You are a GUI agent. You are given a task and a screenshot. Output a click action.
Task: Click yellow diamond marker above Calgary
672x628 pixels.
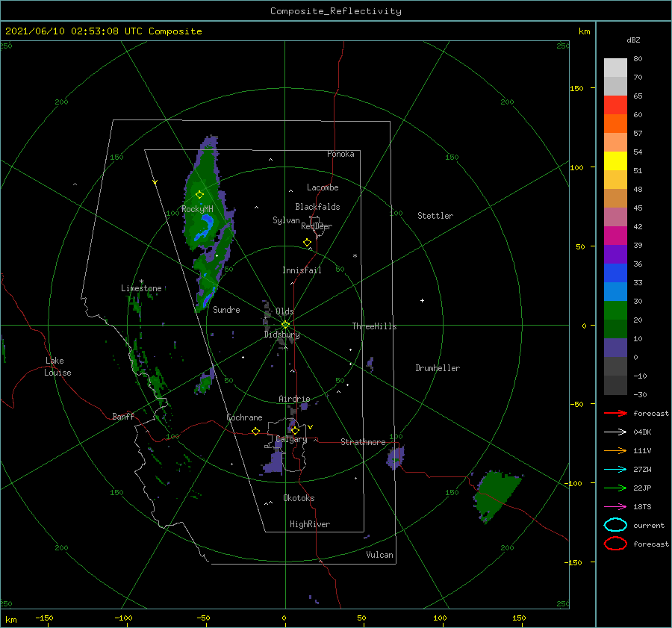tap(295, 430)
